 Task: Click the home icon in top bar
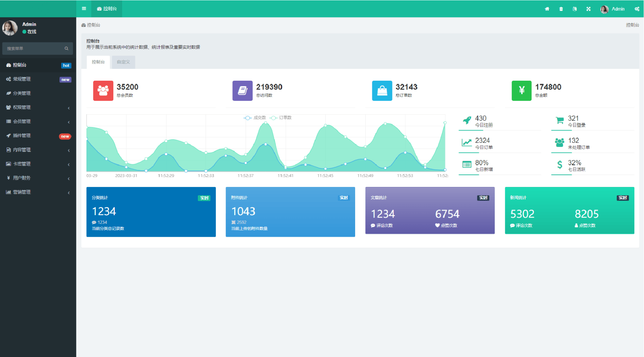[547, 9]
